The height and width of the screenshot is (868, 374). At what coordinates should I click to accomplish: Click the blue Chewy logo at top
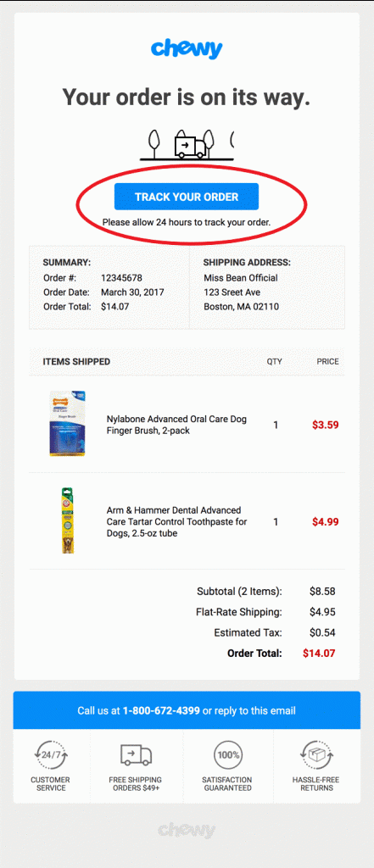[x=187, y=48]
